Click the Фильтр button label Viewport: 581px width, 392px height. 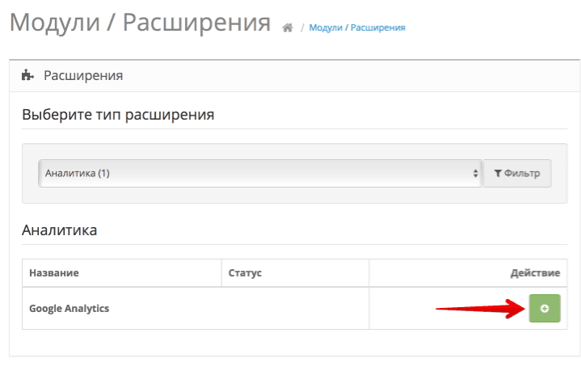click(522, 173)
